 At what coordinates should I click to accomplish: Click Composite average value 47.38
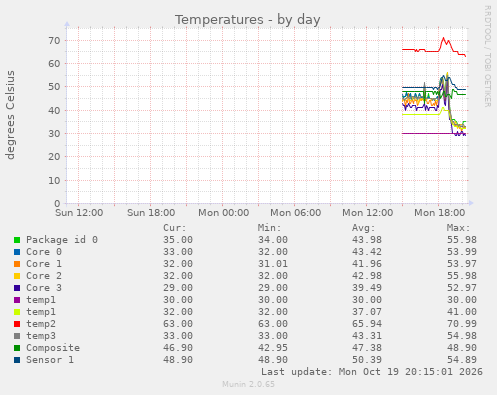point(367,348)
